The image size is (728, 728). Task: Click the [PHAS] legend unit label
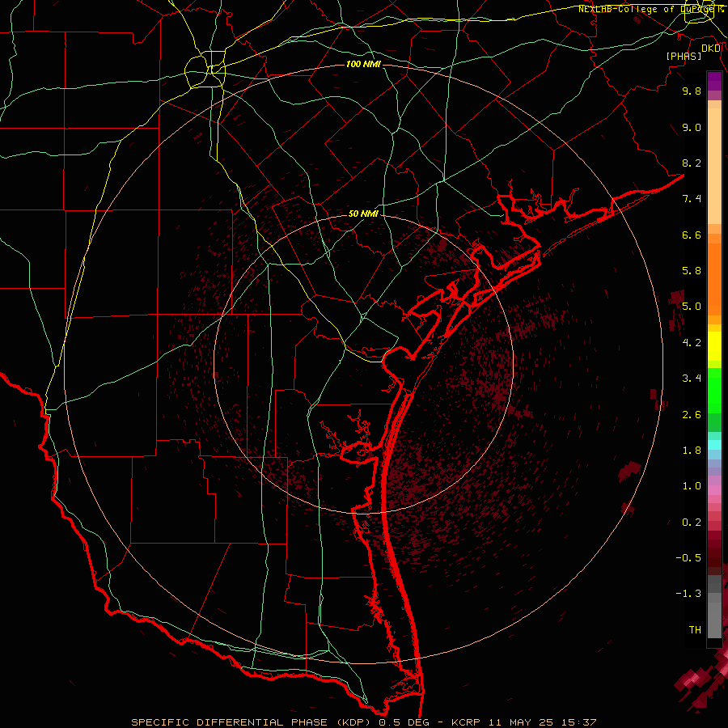(x=684, y=56)
